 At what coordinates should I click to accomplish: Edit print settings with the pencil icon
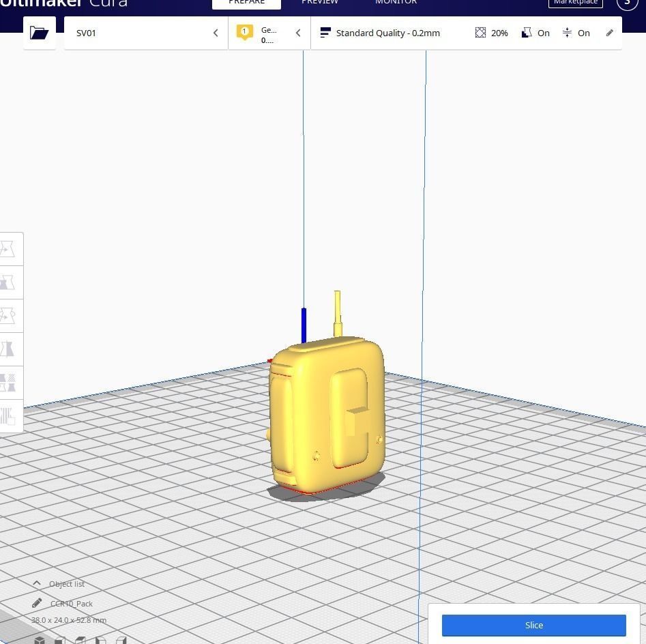coord(610,33)
